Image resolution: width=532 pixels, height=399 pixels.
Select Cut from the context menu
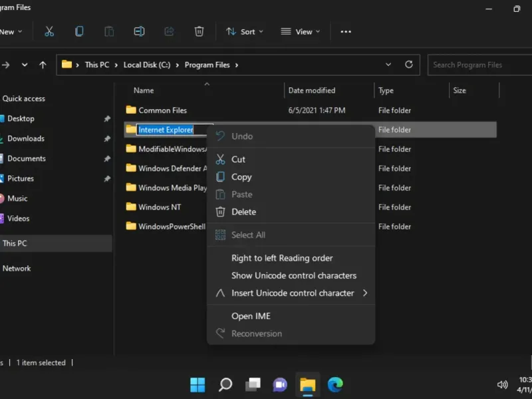[291, 159]
